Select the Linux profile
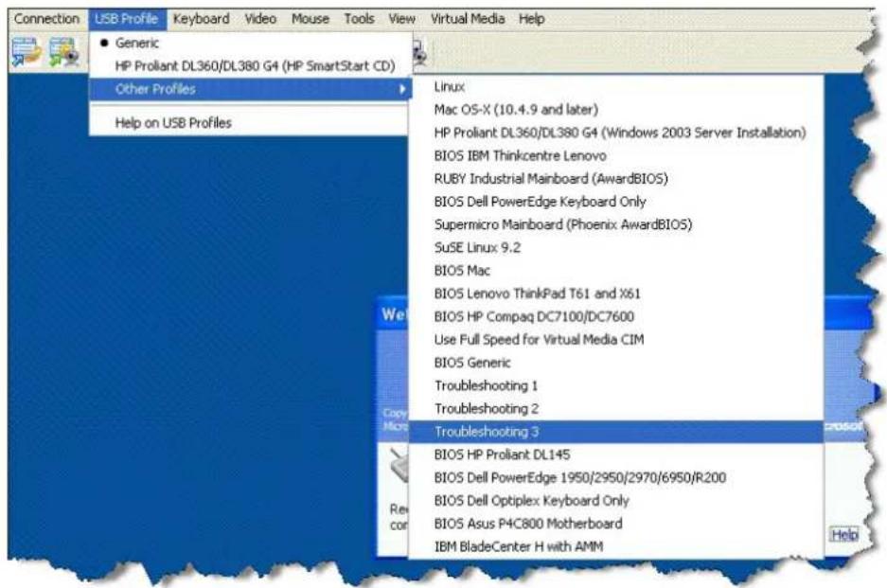This screenshot has width=887, height=588. click(616, 86)
